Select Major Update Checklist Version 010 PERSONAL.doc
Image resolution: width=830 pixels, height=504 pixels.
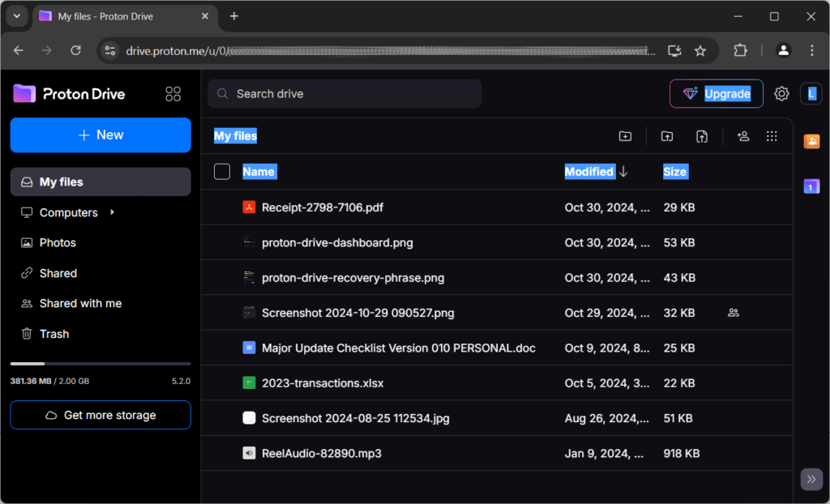coord(497,348)
